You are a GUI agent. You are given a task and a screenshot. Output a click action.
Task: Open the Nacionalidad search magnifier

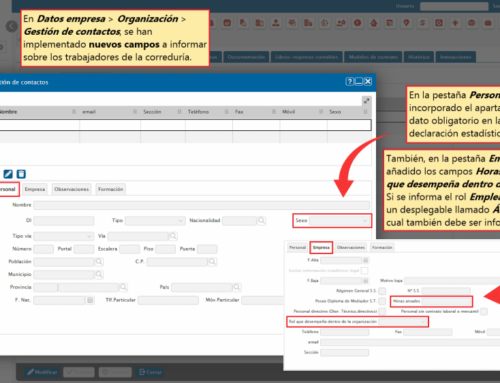pos(262,221)
